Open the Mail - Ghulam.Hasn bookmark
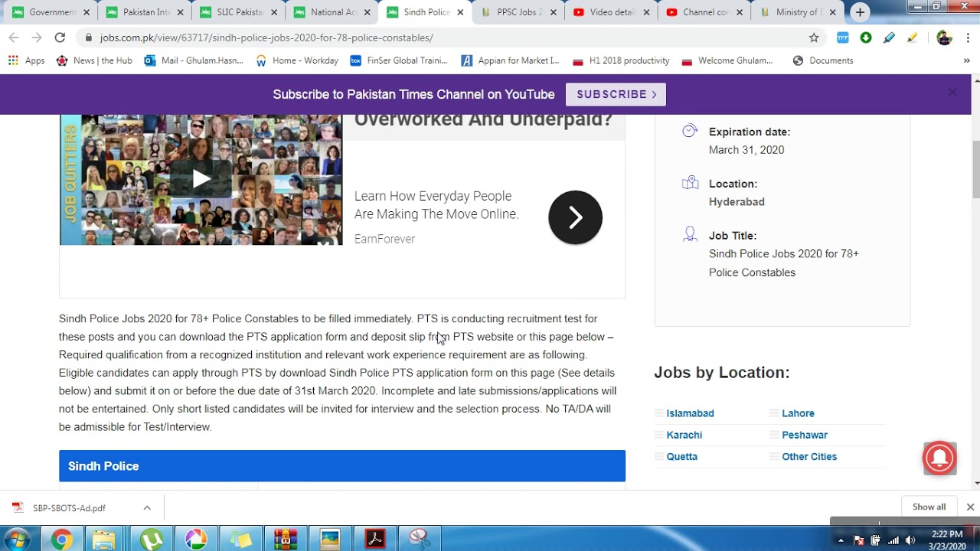 coord(194,60)
